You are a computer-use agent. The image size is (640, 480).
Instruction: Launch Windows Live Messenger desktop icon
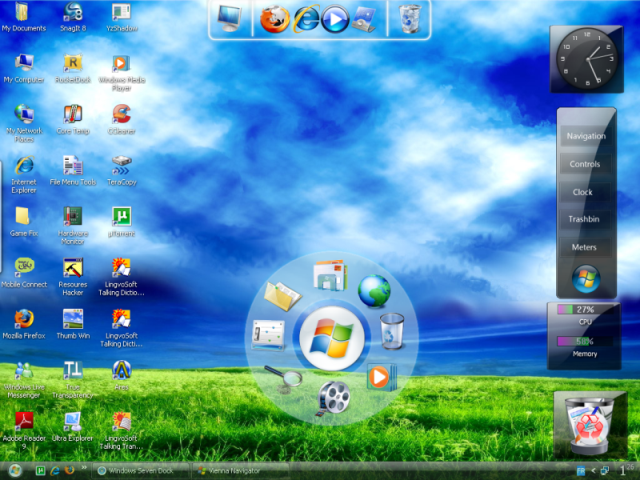23,380
